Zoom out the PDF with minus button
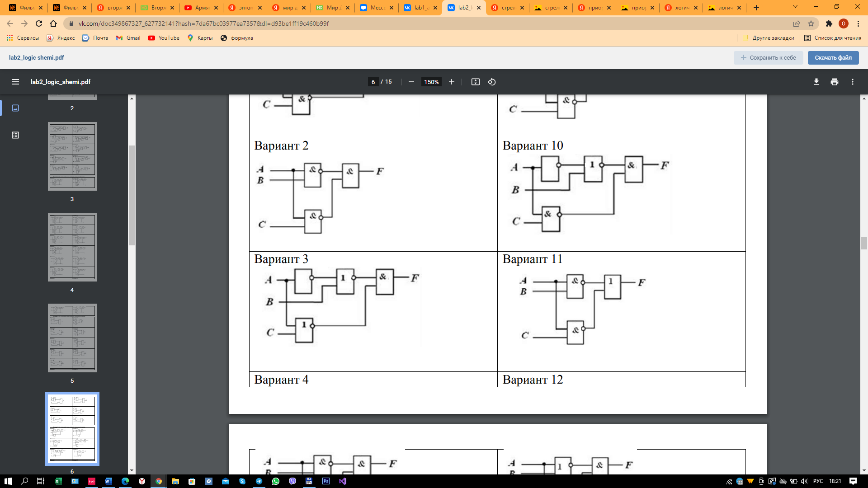The image size is (868, 488). coord(411,82)
